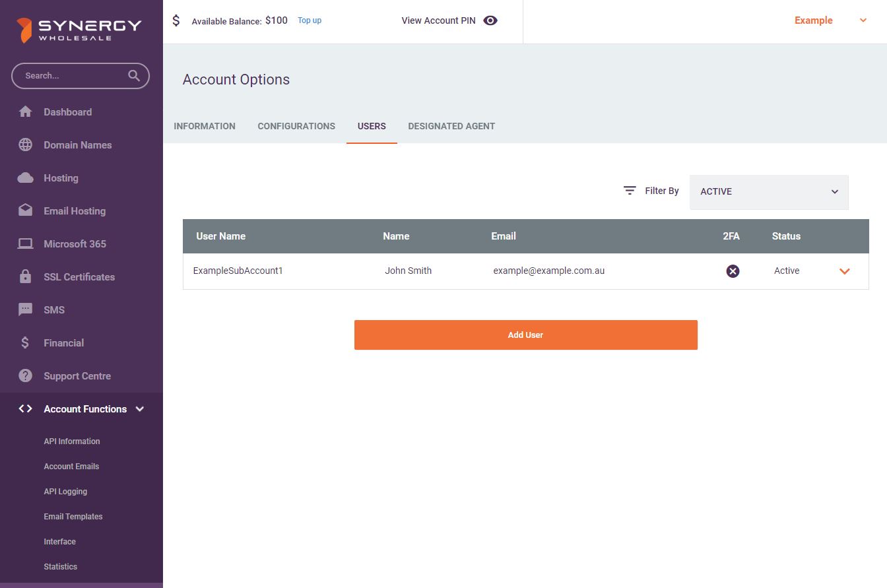Open API Logging in the sidebar

point(65,492)
